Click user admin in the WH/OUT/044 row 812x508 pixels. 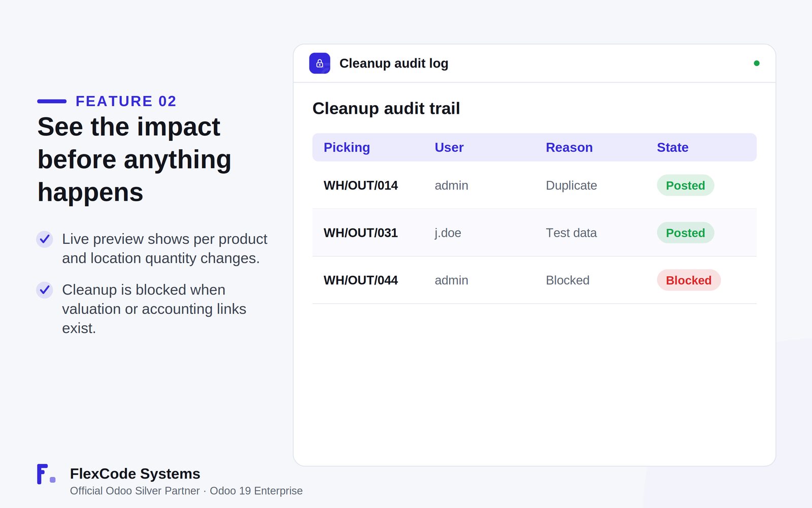click(x=451, y=280)
